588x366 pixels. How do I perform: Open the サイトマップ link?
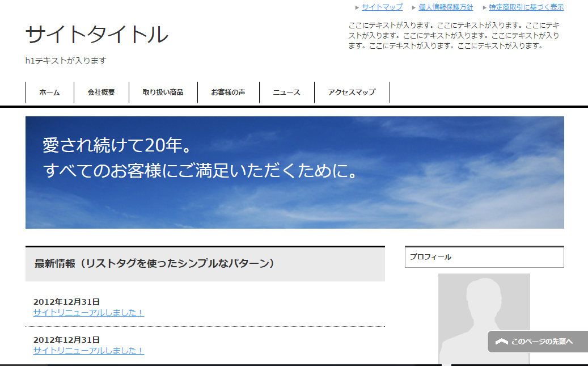pos(382,7)
